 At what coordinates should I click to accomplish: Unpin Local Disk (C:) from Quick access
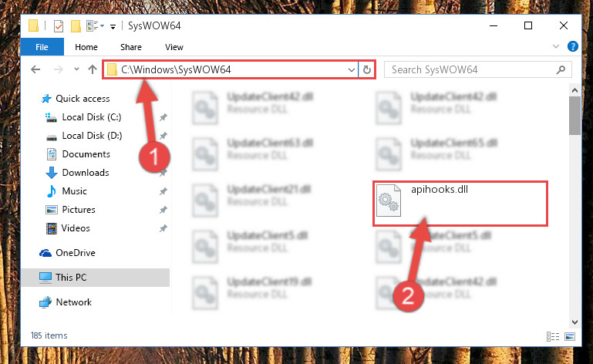(163, 117)
